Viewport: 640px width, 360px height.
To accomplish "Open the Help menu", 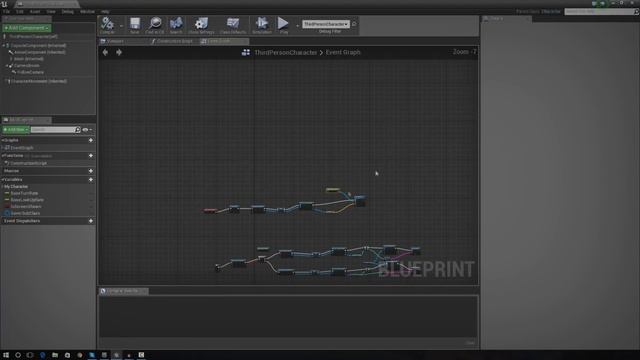I will (x=105, y=11).
